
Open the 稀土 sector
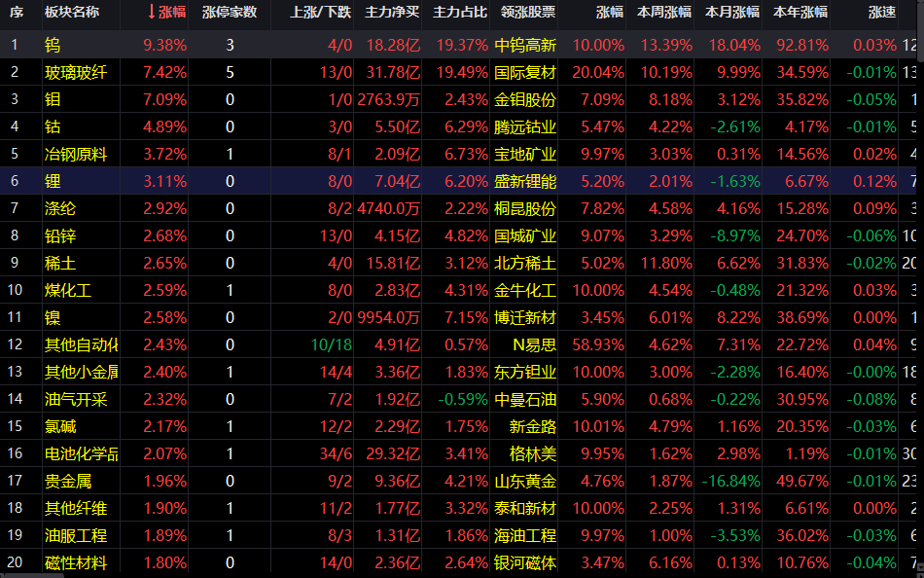[x=60, y=263]
